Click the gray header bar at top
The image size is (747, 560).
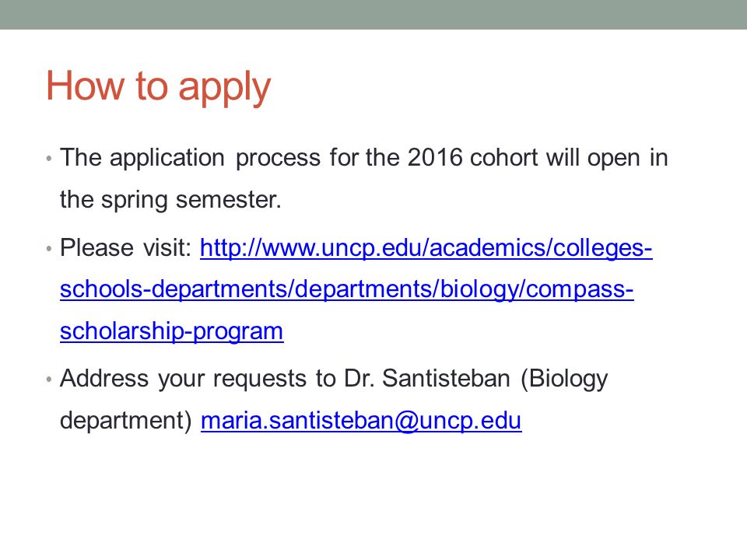click(373, 15)
